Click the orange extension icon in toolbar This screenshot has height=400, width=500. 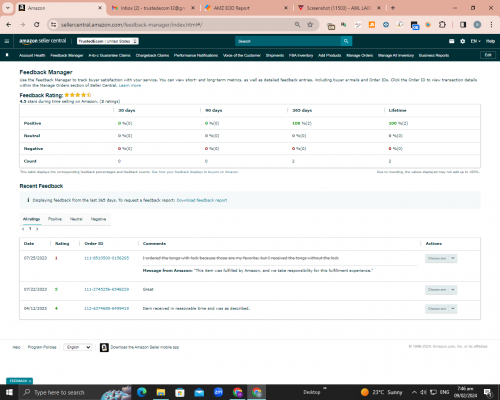(372, 25)
